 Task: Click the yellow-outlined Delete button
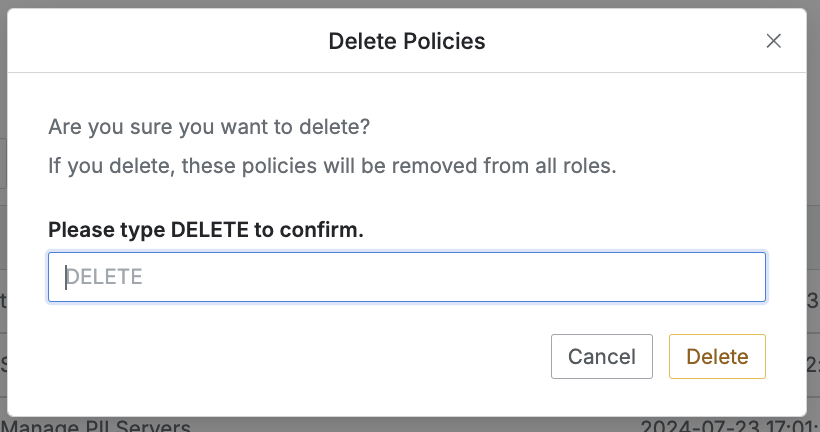(x=717, y=357)
